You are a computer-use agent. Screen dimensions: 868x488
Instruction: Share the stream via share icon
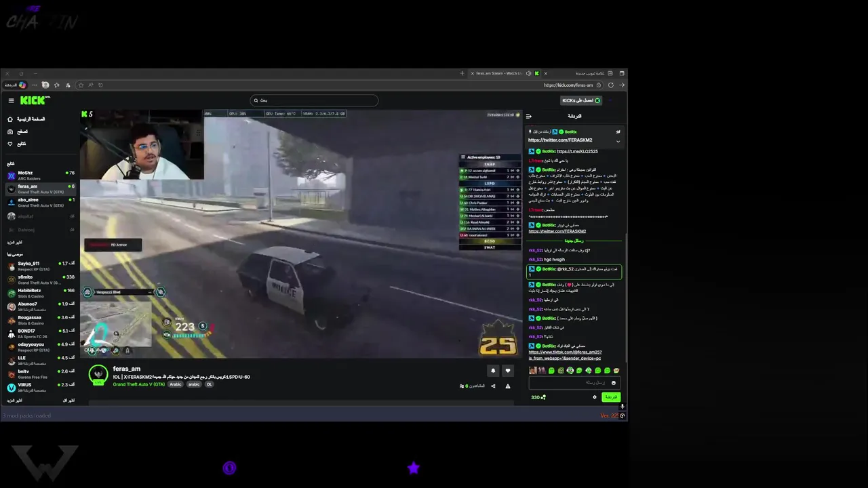[493, 386]
